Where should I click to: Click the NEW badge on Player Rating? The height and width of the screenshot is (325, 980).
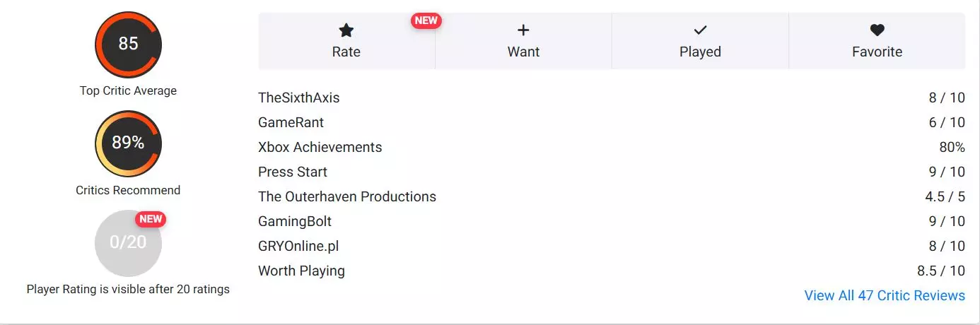point(151,219)
